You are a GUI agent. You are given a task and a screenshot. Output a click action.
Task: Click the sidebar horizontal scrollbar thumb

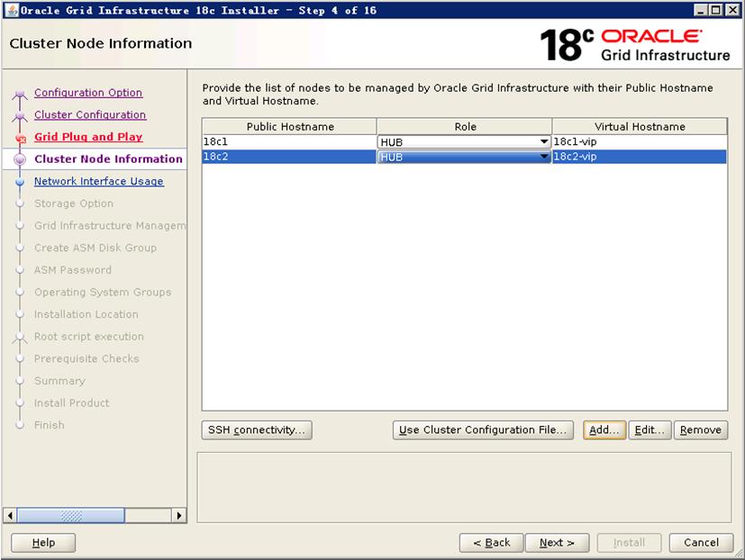[x=71, y=515]
